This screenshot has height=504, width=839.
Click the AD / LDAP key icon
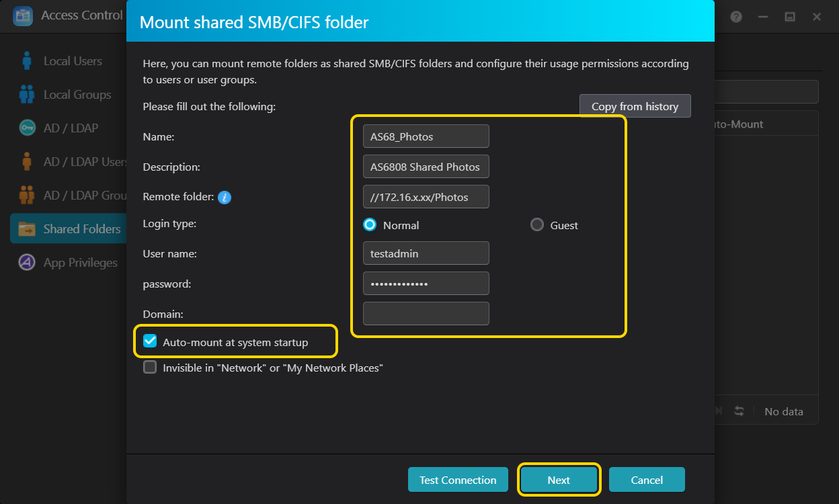(x=27, y=128)
